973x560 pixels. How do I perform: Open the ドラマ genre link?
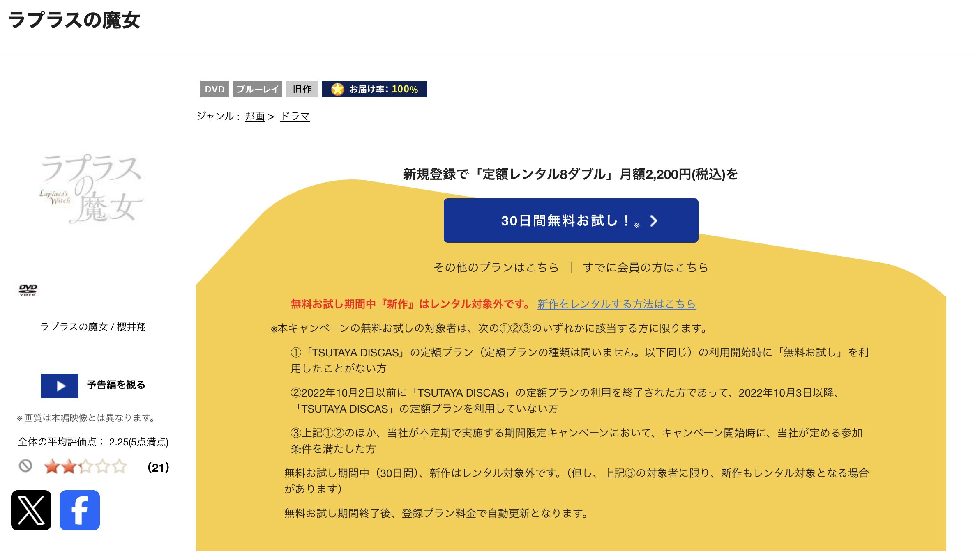point(295,116)
